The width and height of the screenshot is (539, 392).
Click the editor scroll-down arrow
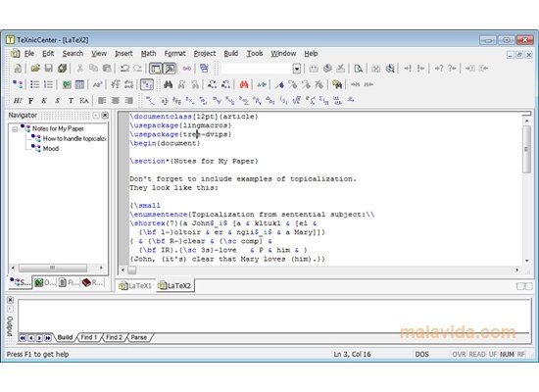coord(526,261)
